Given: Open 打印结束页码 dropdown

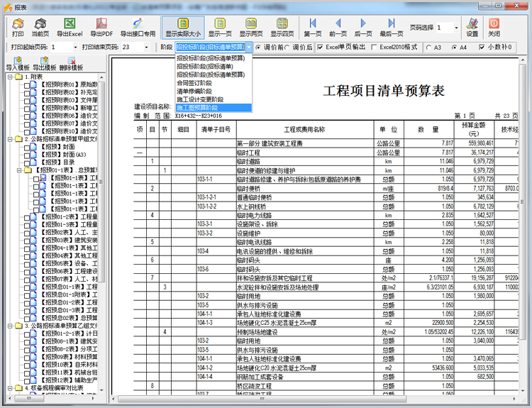Looking at the screenshot, I should pos(146,47).
